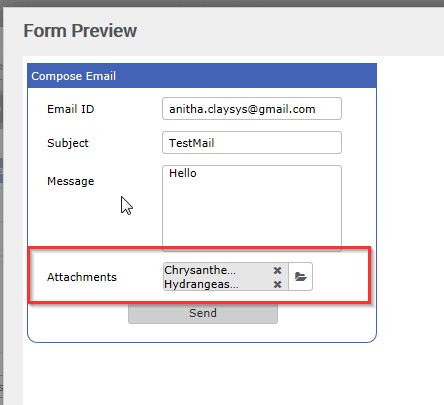Click the Compose Email blue header bar

[202, 76]
